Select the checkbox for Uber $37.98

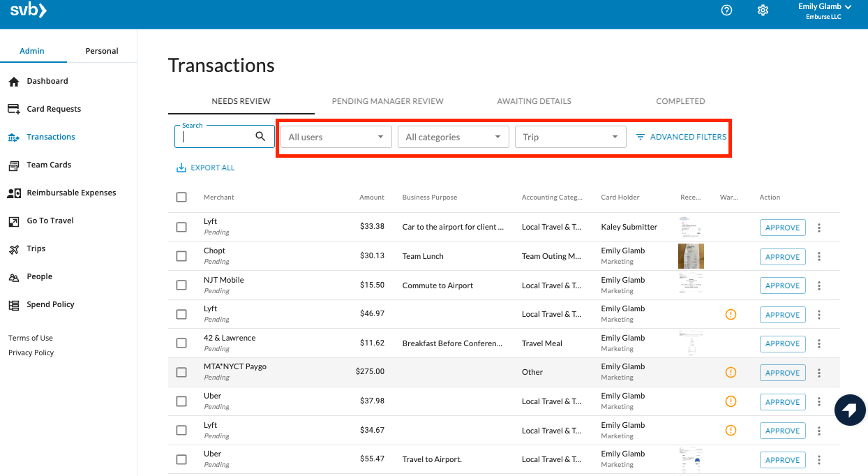click(181, 401)
